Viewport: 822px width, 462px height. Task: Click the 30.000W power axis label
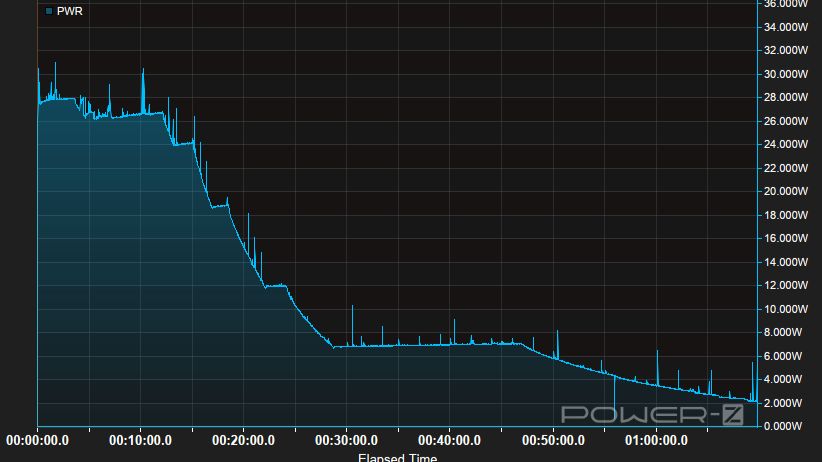coord(785,74)
